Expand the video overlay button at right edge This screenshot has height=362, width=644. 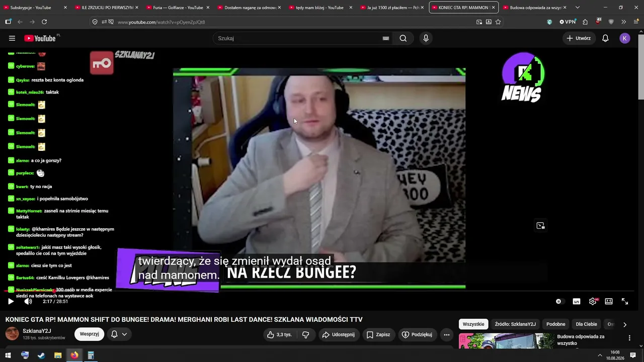[540, 226]
